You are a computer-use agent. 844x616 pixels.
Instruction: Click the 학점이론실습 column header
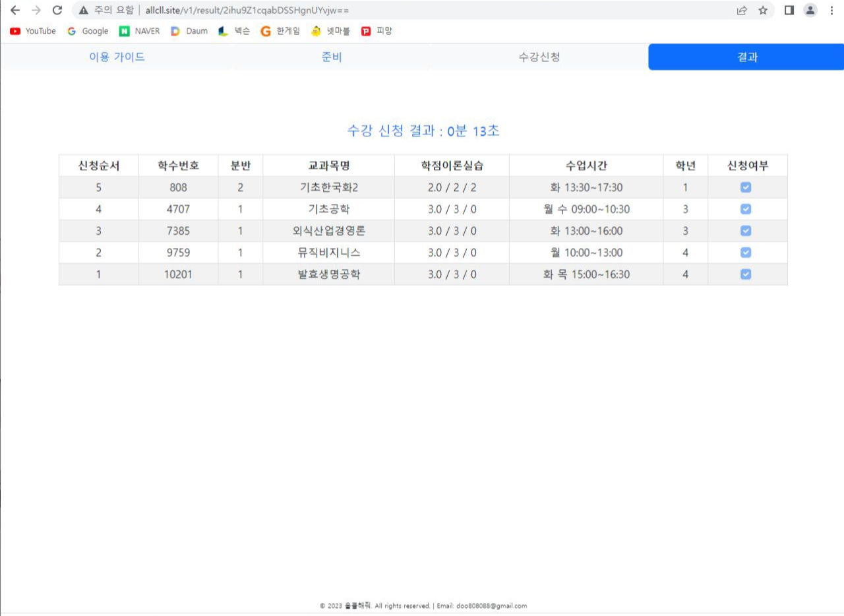452,166
